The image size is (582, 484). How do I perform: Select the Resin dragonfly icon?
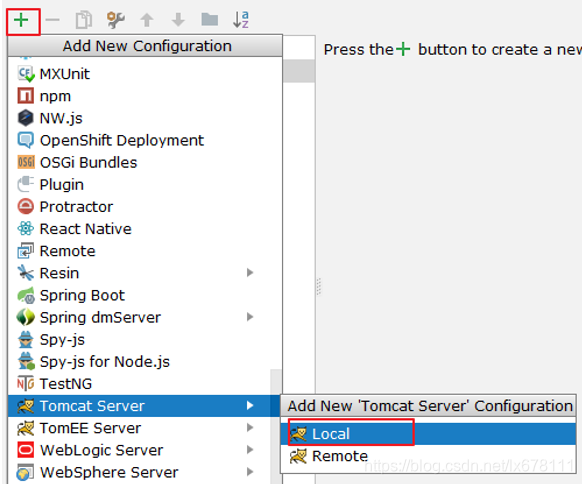pos(26,273)
